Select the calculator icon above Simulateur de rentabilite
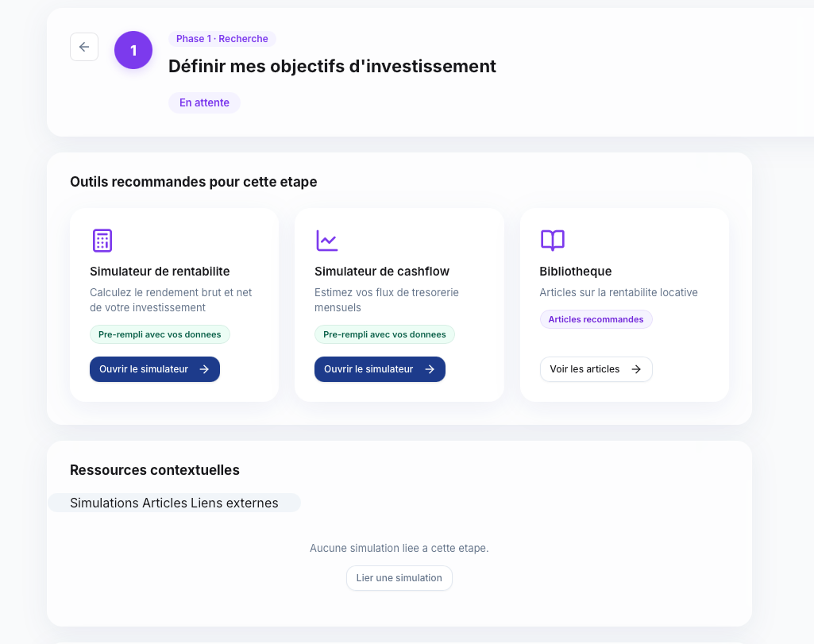The image size is (814, 644). point(102,240)
